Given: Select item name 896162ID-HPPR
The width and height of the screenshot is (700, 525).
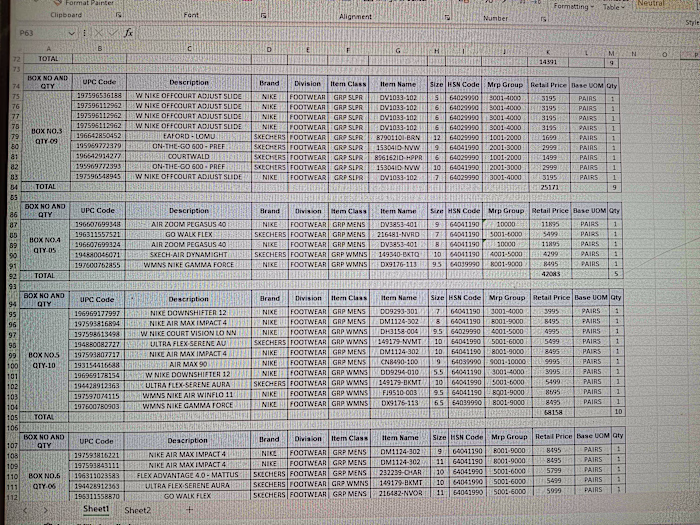Looking at the screenshot, I should (398, 158).
